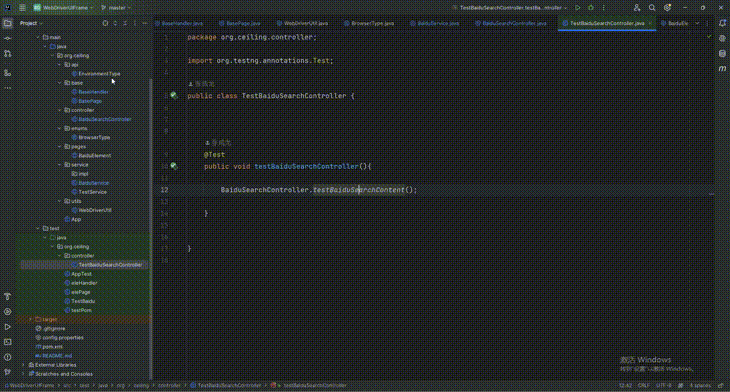This screenshot has width=730, height=392.
Task: Open the Build tool window
Action: pos(7,297)
